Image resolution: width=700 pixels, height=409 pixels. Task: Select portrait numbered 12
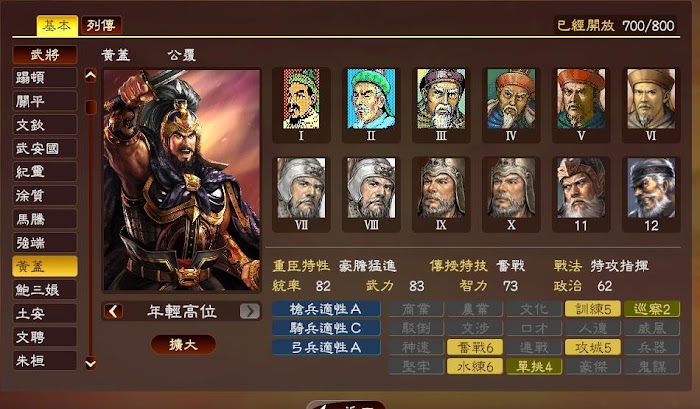(x=651, y=194)
